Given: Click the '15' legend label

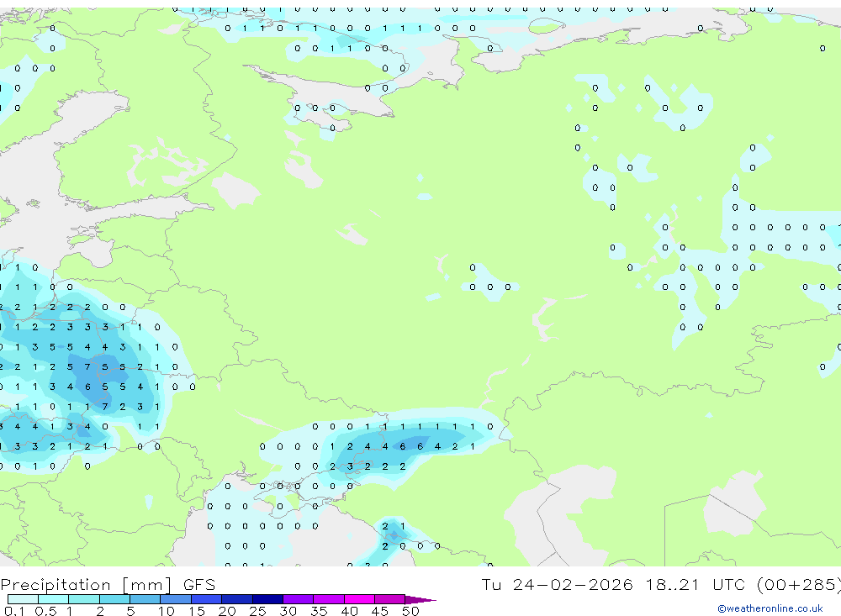Looking at the screenshot, I should coord(197,611).
